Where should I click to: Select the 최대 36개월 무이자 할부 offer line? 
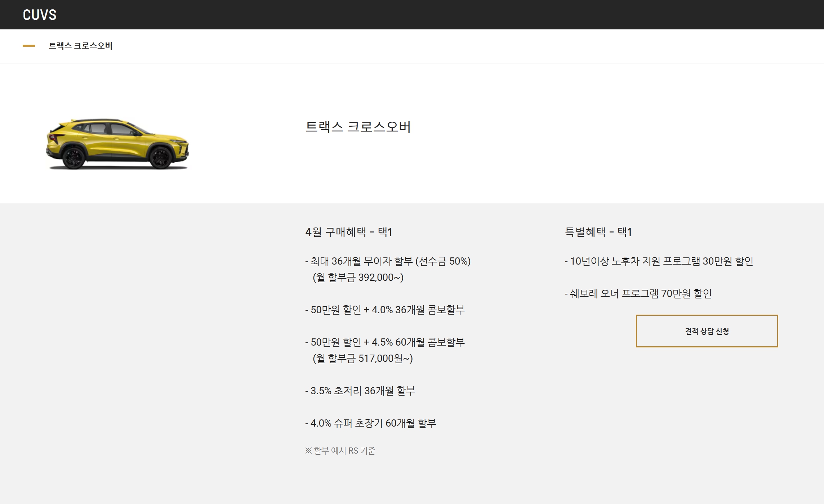click(x=388, y=261)
